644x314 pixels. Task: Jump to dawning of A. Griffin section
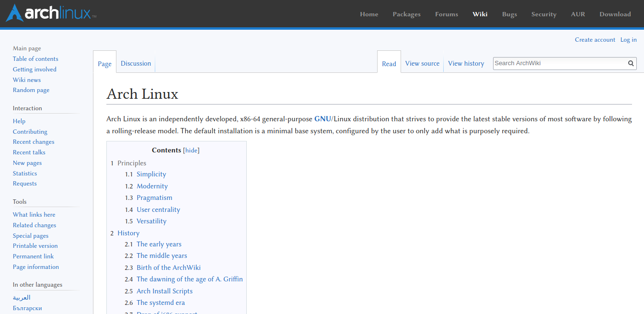[x=184, y=279]
